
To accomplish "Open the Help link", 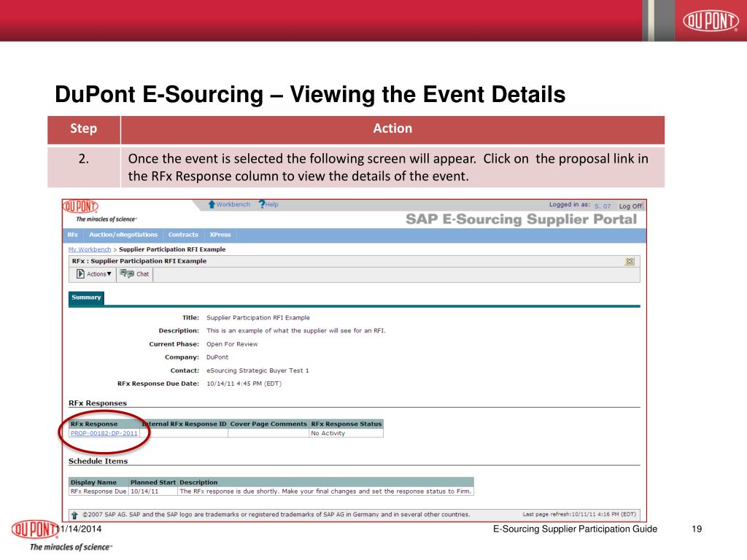I will pos(272,204).
